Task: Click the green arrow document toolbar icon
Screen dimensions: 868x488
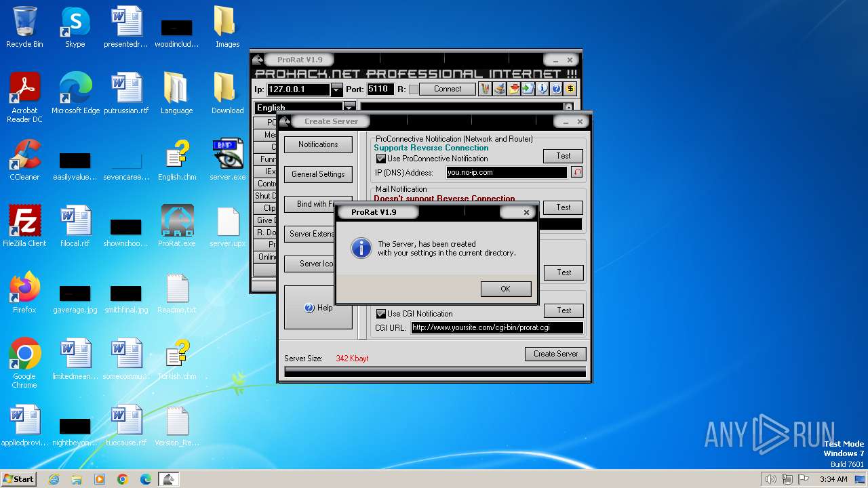Action: coord(528,89)
